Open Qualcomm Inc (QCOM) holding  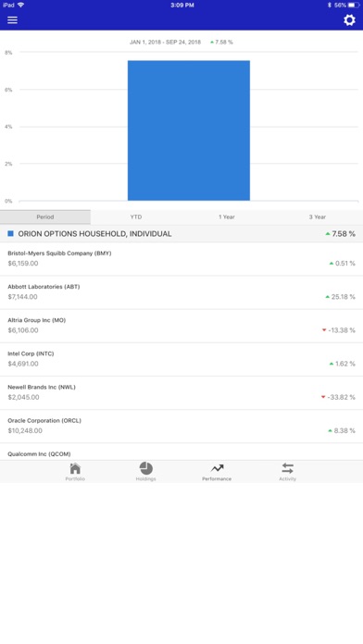coord(181,452)
